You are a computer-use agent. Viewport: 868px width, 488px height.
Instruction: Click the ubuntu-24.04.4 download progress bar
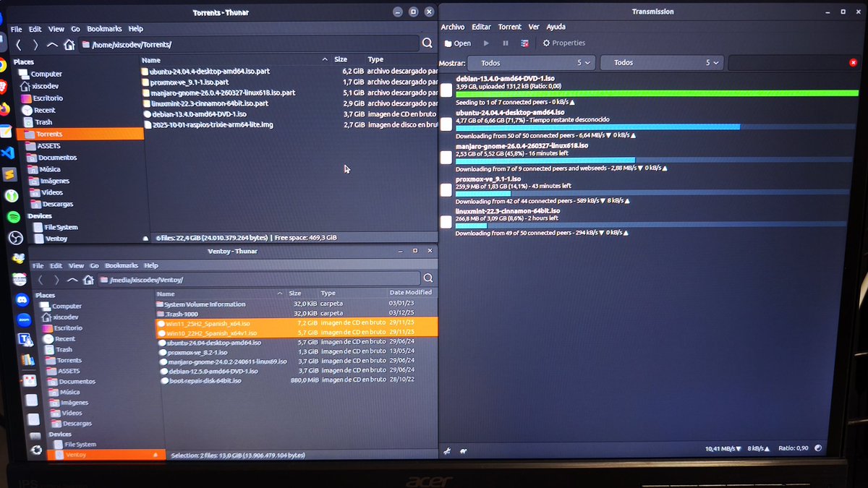click(655, 127)
